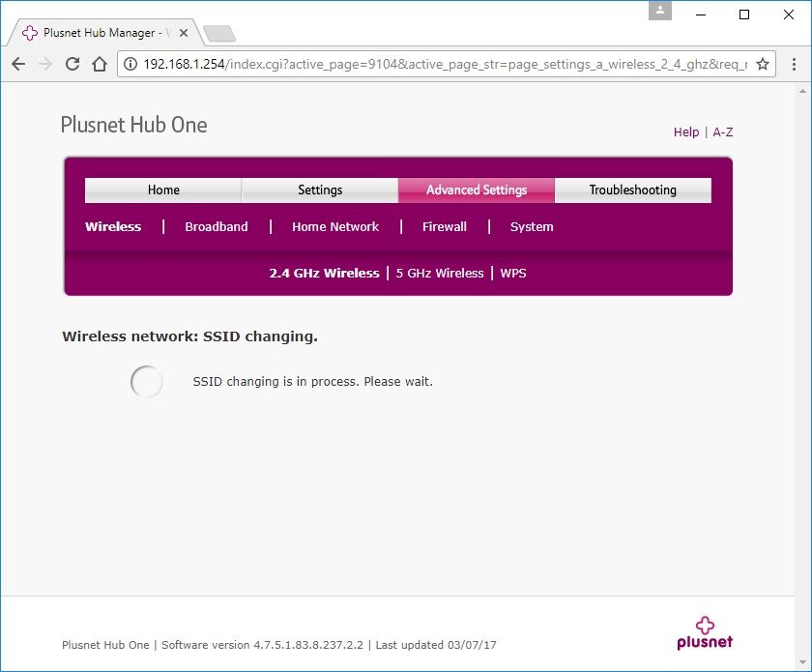812x672 pixels.
Task: Open the Broadband section
Action: tap(217, 227)
